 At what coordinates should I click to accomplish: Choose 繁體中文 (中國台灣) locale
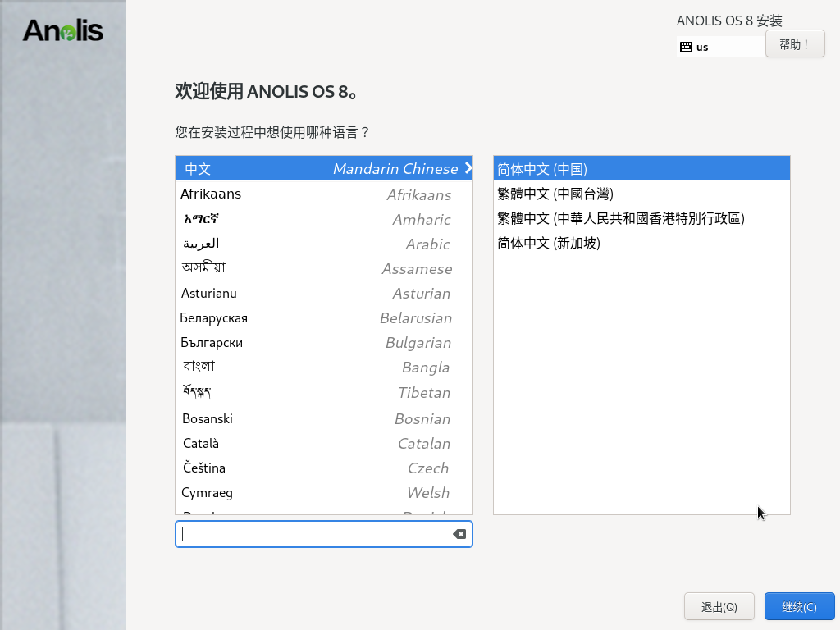(x=641, y=194)
